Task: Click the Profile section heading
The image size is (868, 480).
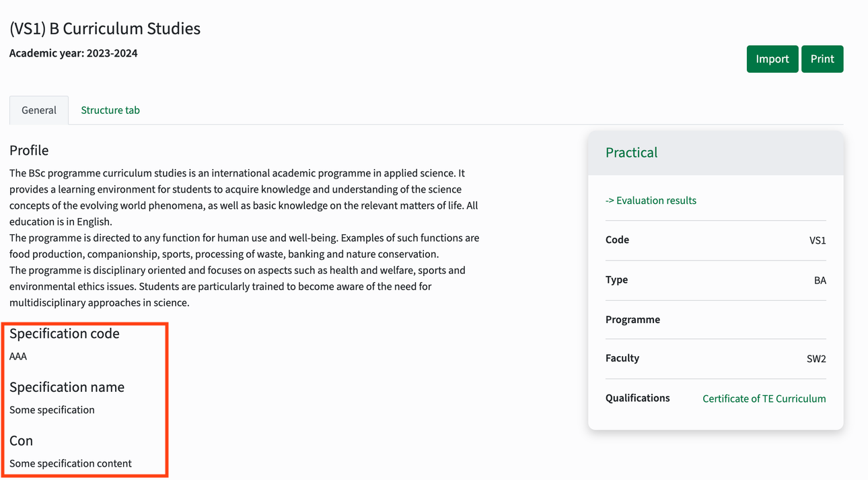Action: pyautogui.click(x=29, y=150)
